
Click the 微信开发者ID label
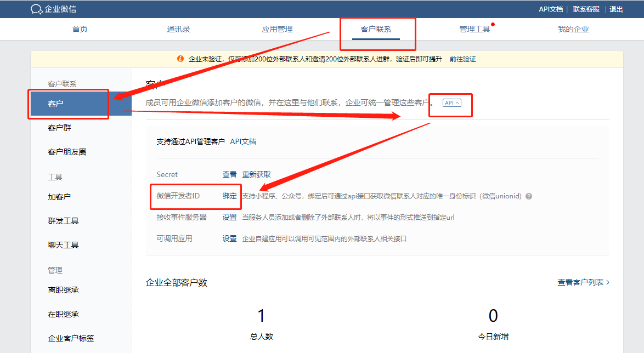(x=178, y=196)
